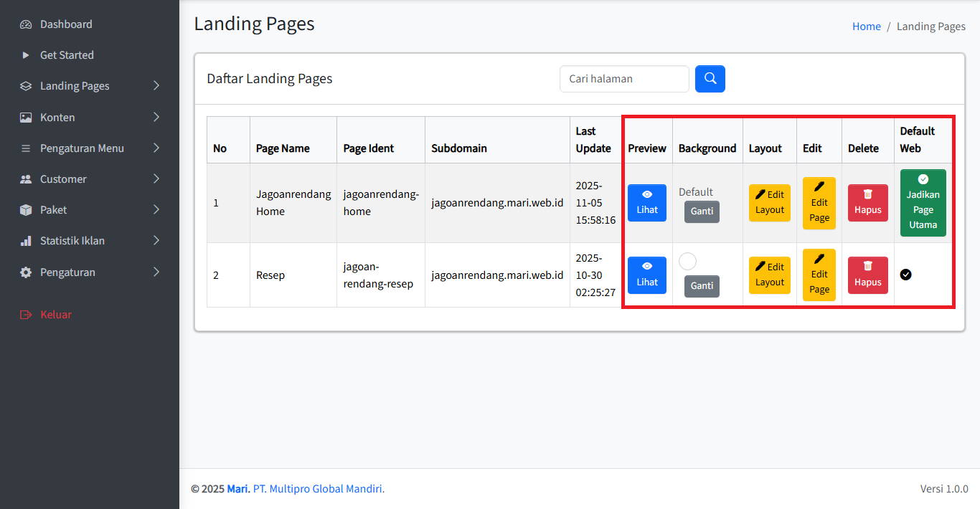Preview Jagoanrendang Home with Lihat button
Viewport: 980px width, 509px height.
(x=646, y=203)
